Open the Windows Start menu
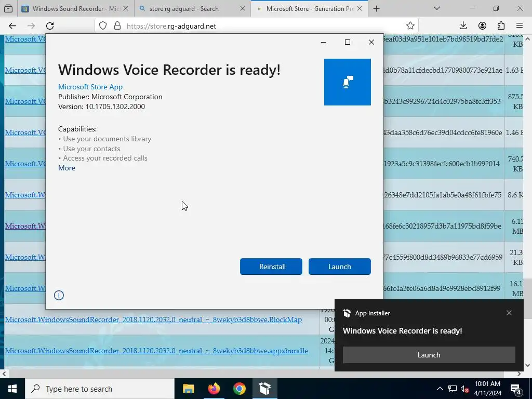 coord(12,389)
